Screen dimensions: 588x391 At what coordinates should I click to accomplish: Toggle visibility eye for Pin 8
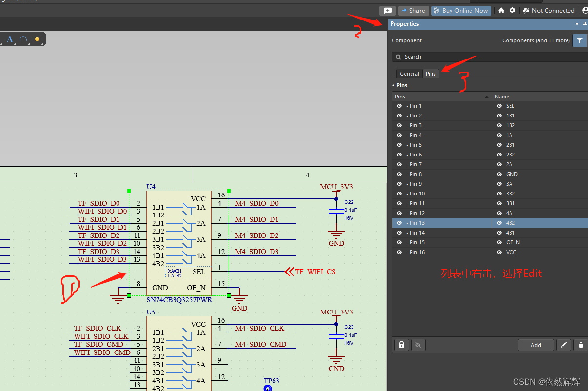pos(399,174)
